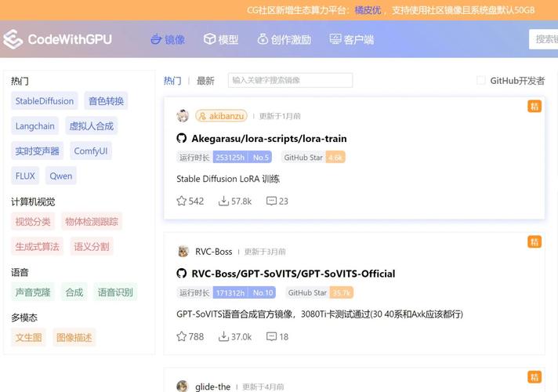Click the star icon with 788
The width and height of the screenshot is (558, 392).
click(x=182, y=336)
